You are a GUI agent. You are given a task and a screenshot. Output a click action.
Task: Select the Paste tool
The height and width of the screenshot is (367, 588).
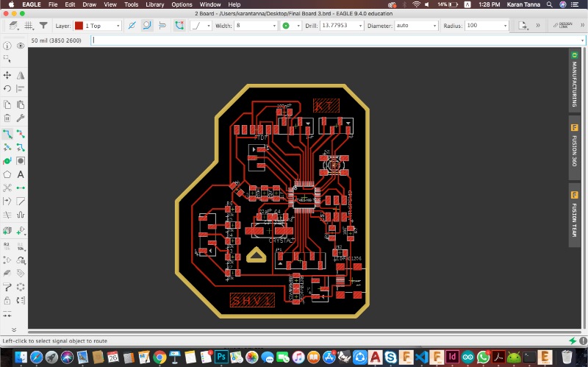point(21,104)
